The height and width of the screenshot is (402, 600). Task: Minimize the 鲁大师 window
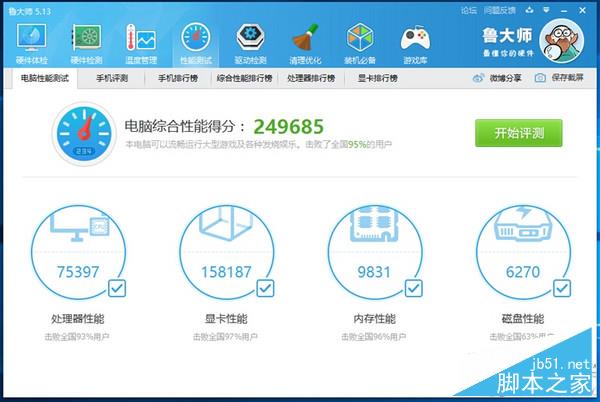click(564, 11)
